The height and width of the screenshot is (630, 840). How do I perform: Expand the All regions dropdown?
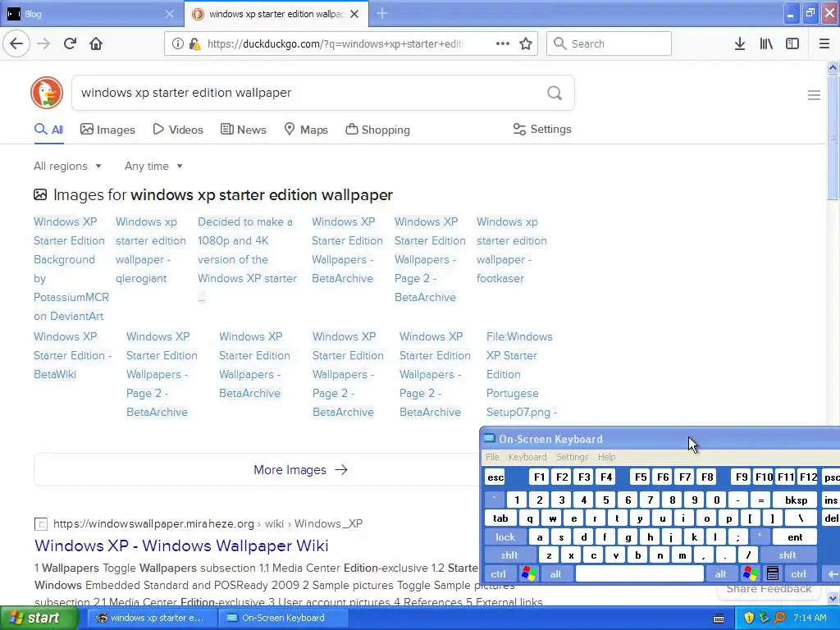click(67, 166)
